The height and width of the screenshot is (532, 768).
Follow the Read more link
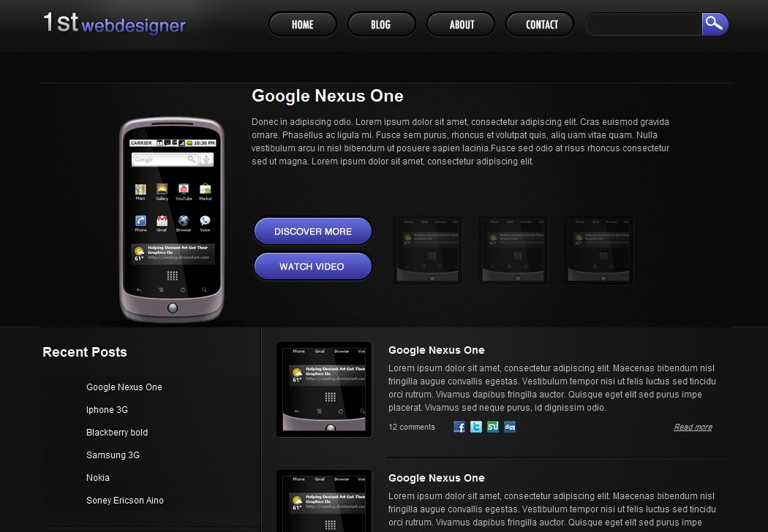693,427
